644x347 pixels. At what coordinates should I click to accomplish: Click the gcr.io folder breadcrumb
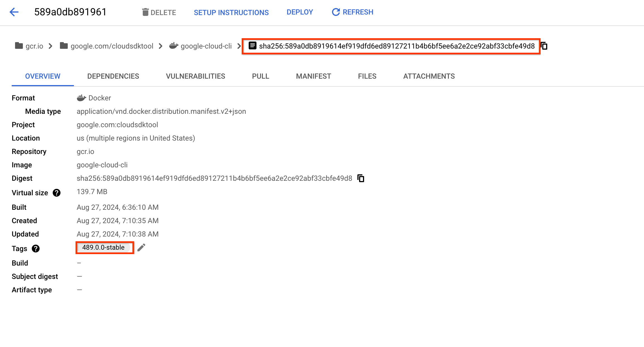point(29,46)
